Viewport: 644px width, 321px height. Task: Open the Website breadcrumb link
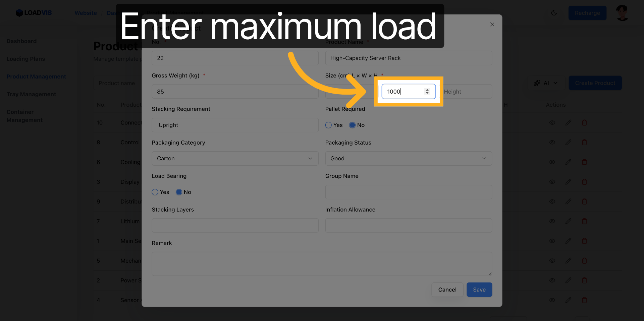(x=86, y=13)
